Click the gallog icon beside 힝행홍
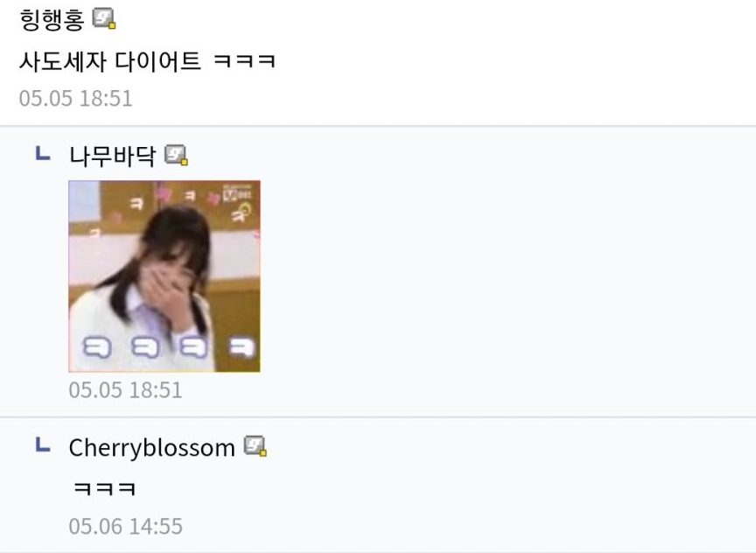The width and height of the screenshot is (756, 553). coord(104,18)
